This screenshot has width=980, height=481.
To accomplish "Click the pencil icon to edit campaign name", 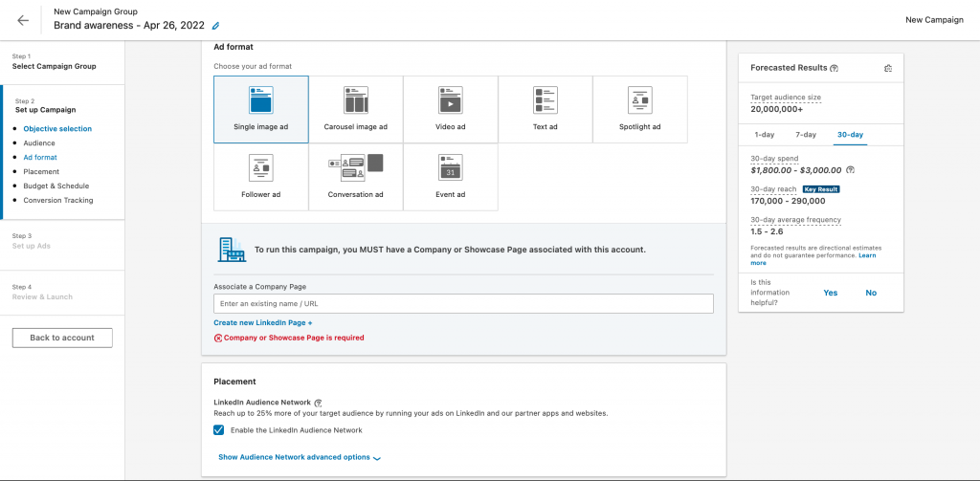I will point(215,26).
